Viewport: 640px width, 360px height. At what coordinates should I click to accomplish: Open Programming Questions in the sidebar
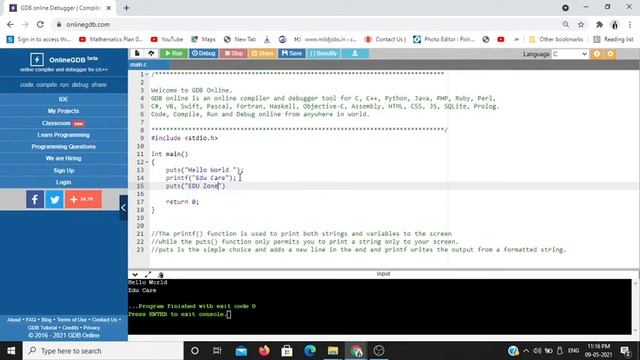pyautogui.click(x=63, y=147)
